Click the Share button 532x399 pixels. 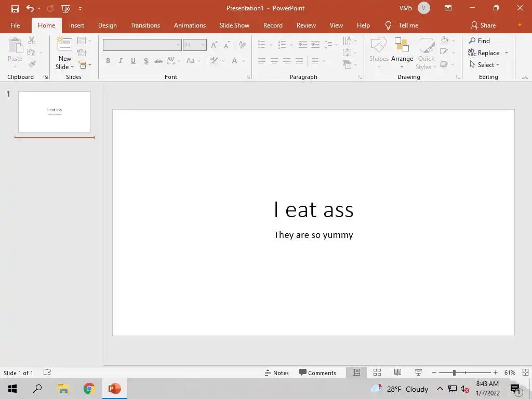pyautogui.click(x=483, y=25)
